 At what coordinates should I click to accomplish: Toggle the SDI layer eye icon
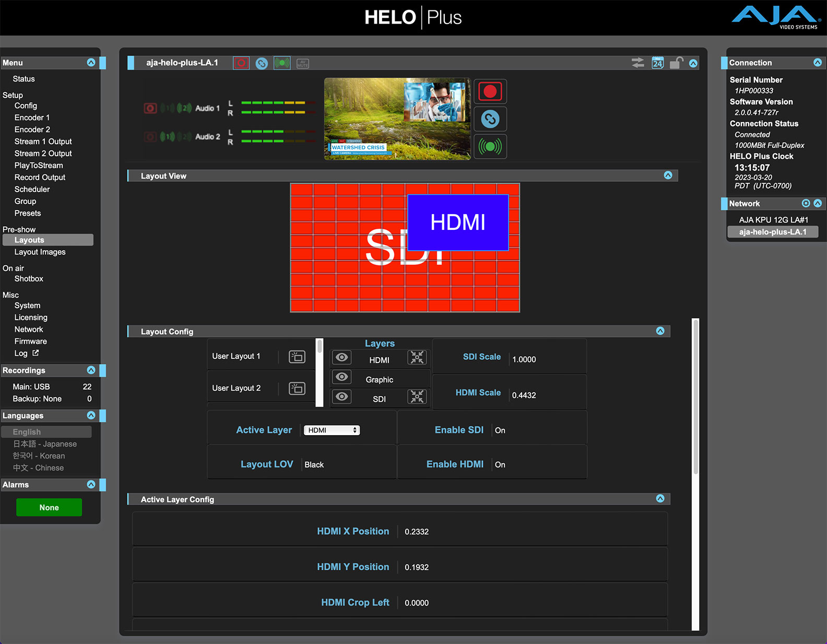342,397
